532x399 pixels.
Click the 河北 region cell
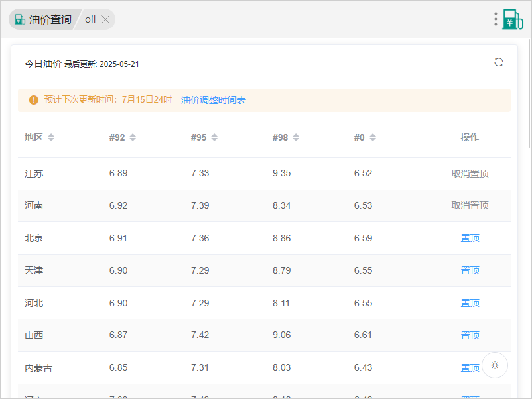tap(34, 303)
